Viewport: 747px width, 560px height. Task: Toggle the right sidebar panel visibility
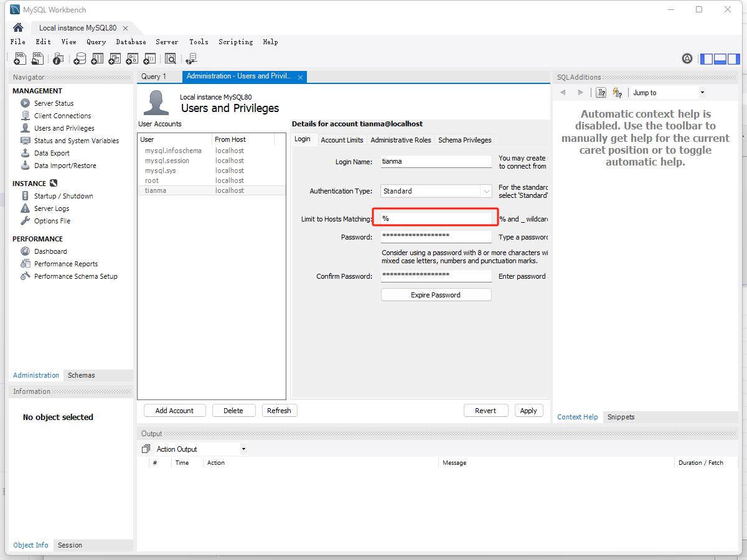pos(734,59)
